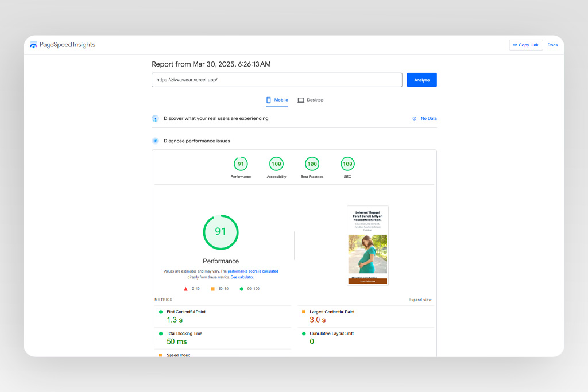Click the diagnose performance issues icon
Image resolution: width=588 pixels, height=392 pixels.
click(155, 141)
